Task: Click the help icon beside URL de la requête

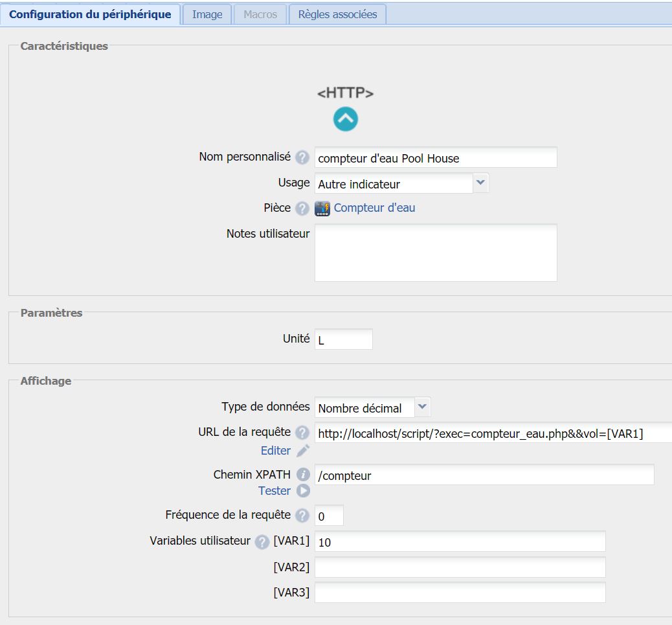Action: click(x=302, y=433)
